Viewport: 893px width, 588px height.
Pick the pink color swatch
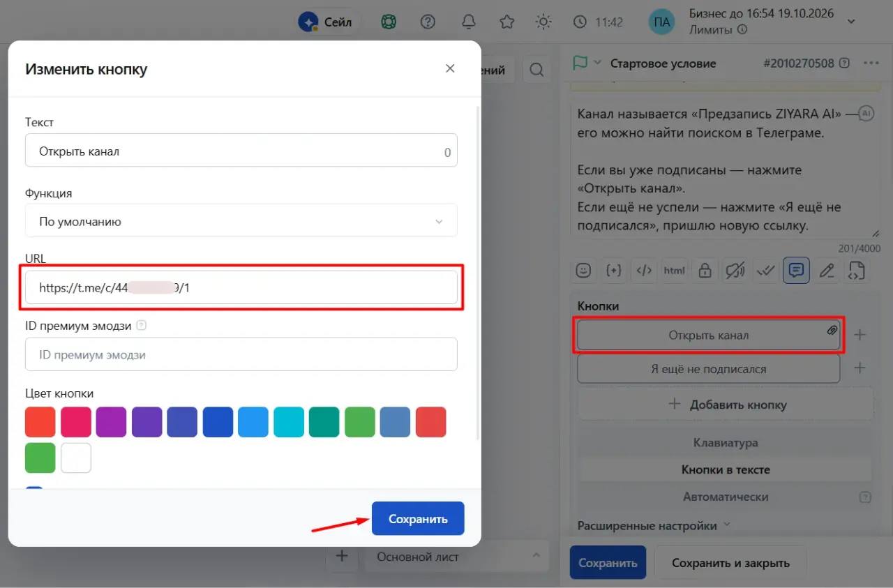pos(76,422)
